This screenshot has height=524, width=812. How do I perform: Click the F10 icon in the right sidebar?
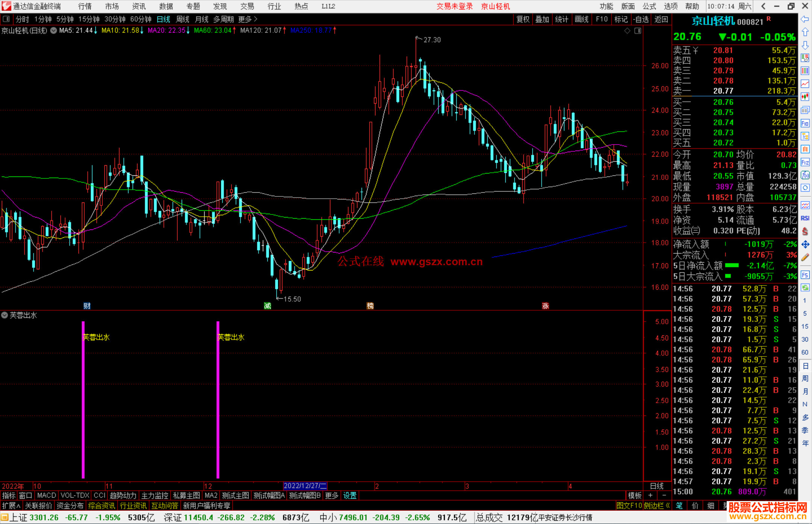coord(805,123)
